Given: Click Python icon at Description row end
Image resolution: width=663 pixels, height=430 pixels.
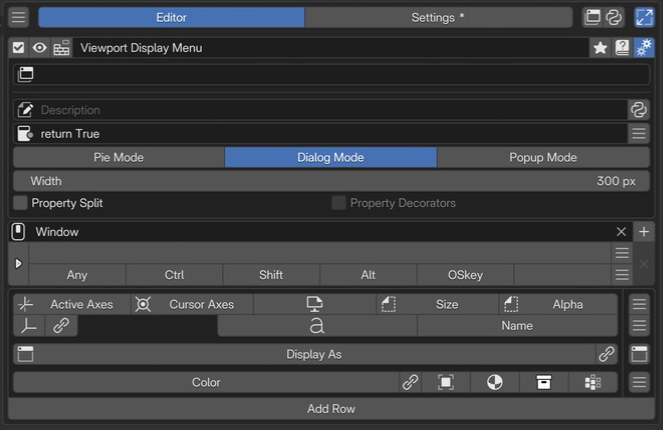Looking at the screenshot, I should pyautogui.click(x=638, y=110).
